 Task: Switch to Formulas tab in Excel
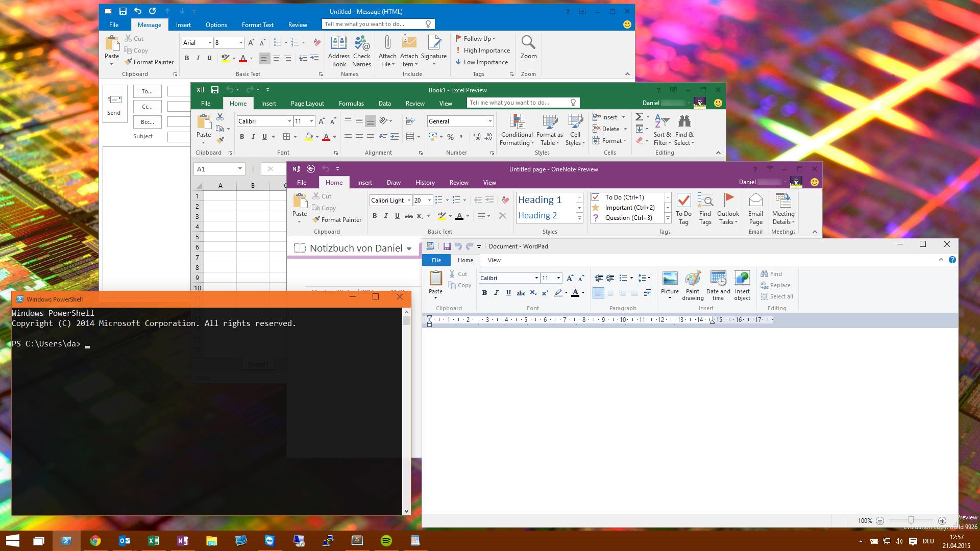tap(351, 103)
